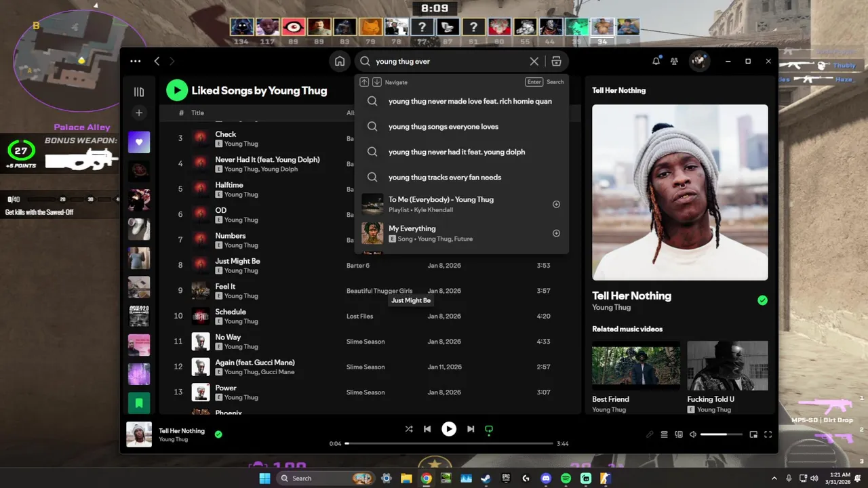
Task: Open the My Everything song result
Action: pos(461,233)
